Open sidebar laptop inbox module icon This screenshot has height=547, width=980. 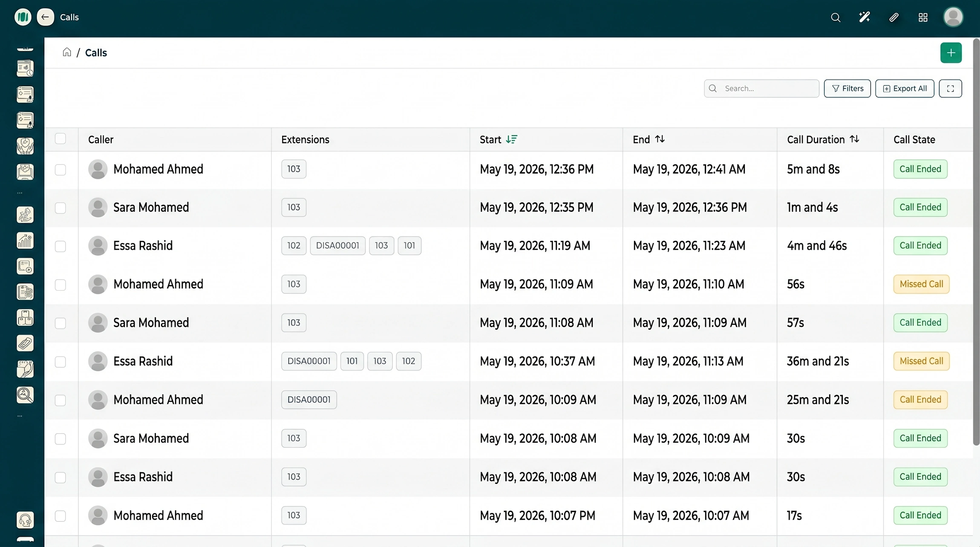point(25,172)
